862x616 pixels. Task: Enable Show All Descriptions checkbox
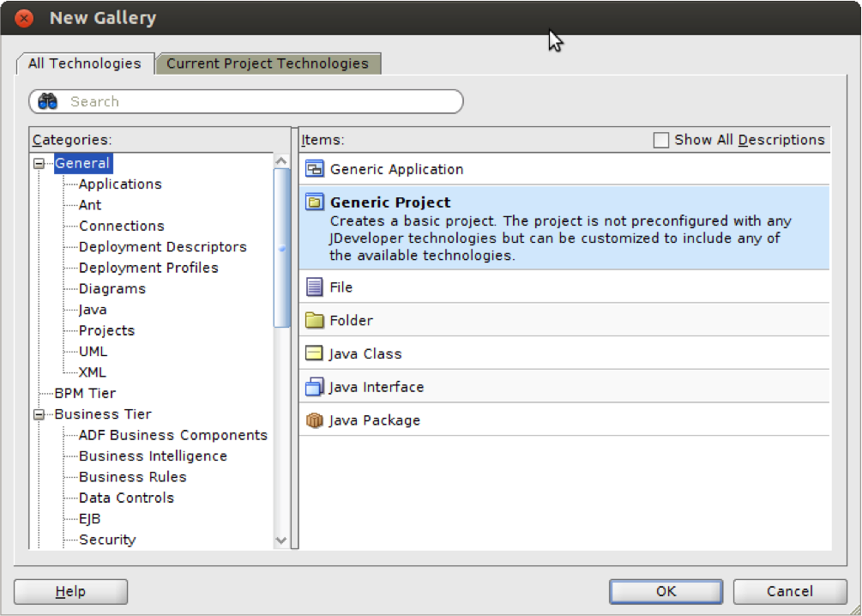[x=660, y=140]
